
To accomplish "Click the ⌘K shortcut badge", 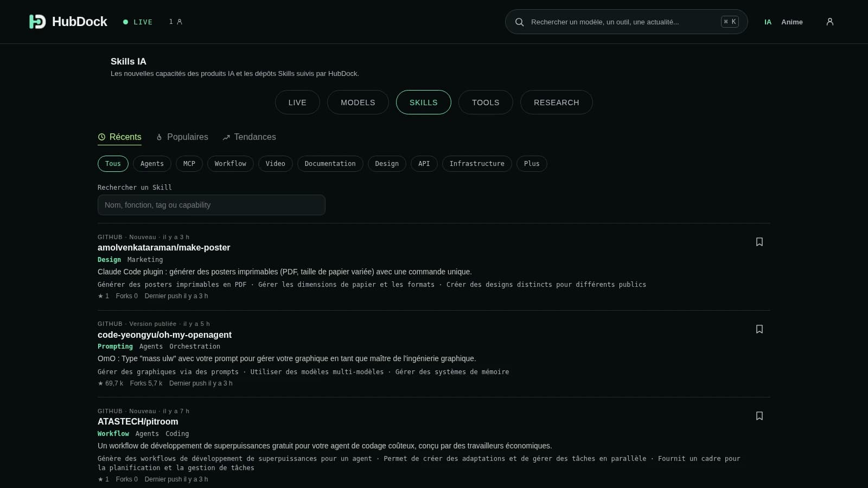I will pyautogui.click(x=730, y=22).
